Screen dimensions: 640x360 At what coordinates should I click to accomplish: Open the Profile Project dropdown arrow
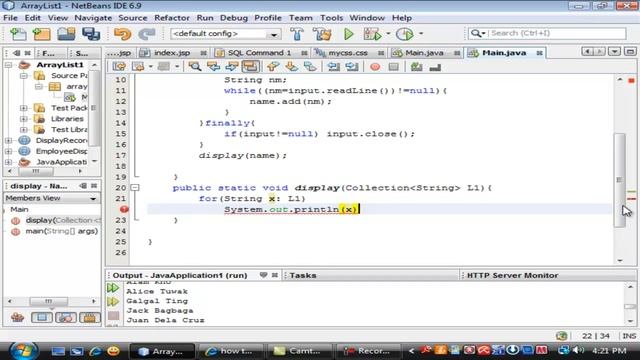coord(421,34)
